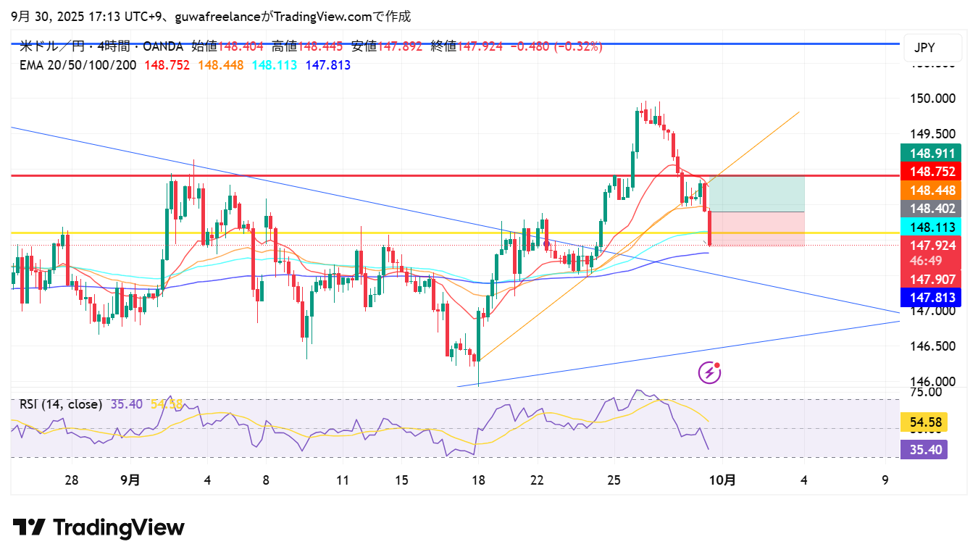Viewport: 978px width, 560px height.
Task: Select the EMA 20/50/100/200 indicator legend
Action: [77, 65]
